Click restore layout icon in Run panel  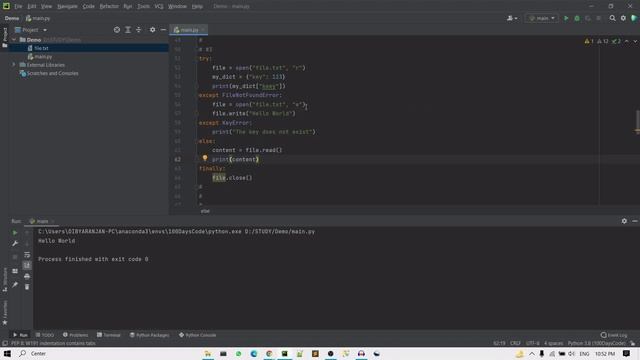pos(15,271)
